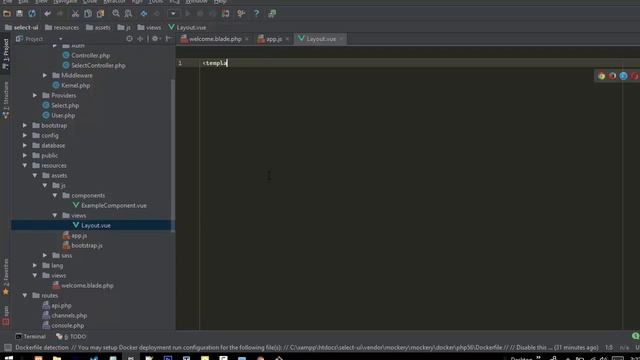
Task: Open Project panel settings gear
Action: pyautogui.click(x=156, y=39)
